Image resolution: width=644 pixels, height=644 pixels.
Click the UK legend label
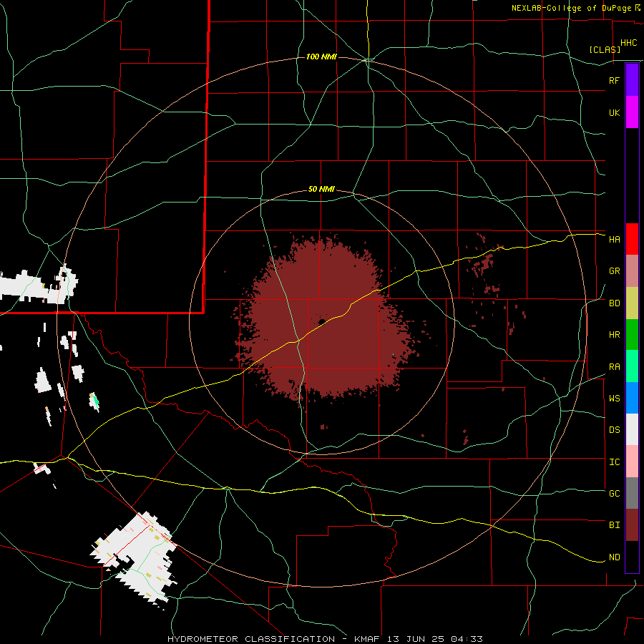(614, 112)
